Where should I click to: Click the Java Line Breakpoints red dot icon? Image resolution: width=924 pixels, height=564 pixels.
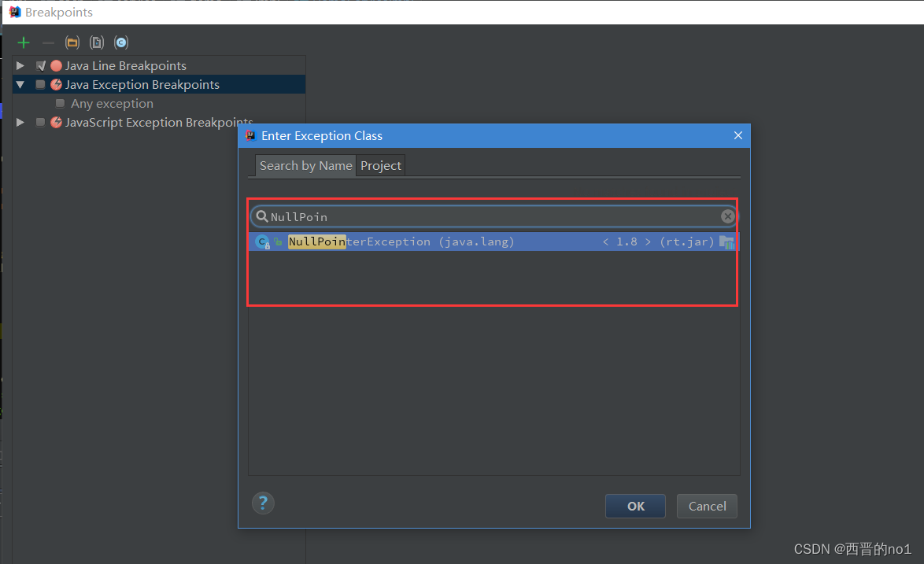[56, 66]
